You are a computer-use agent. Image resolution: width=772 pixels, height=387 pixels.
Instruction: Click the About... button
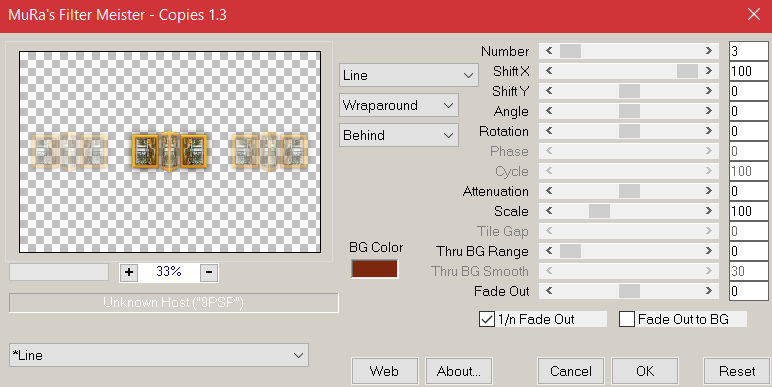(458, 371)
